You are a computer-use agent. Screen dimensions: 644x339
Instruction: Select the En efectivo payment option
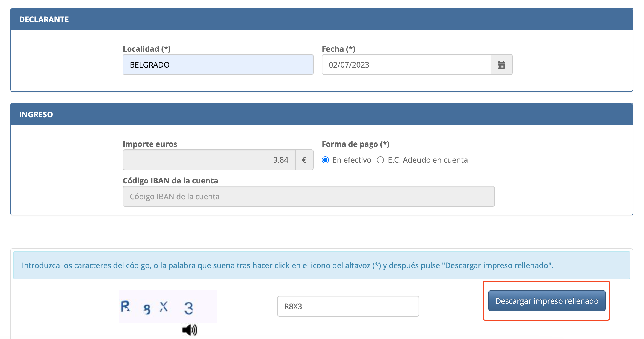(325, 160)
